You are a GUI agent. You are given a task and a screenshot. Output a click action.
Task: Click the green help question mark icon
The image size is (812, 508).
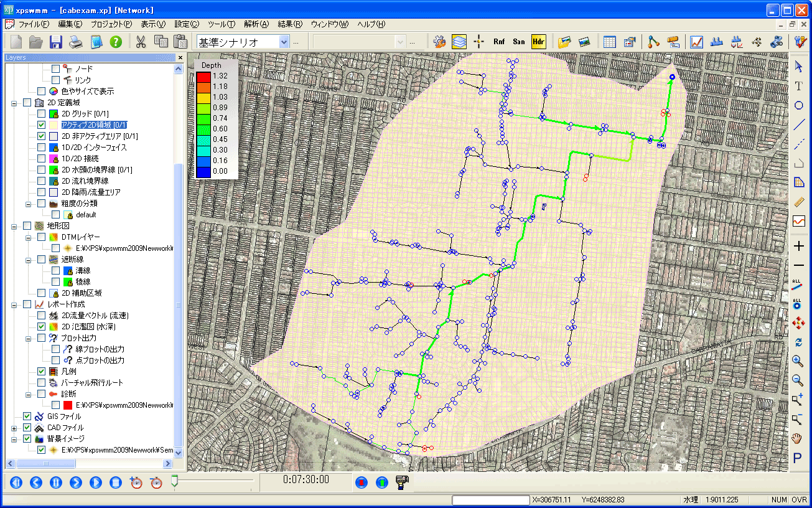click(115, 42)
